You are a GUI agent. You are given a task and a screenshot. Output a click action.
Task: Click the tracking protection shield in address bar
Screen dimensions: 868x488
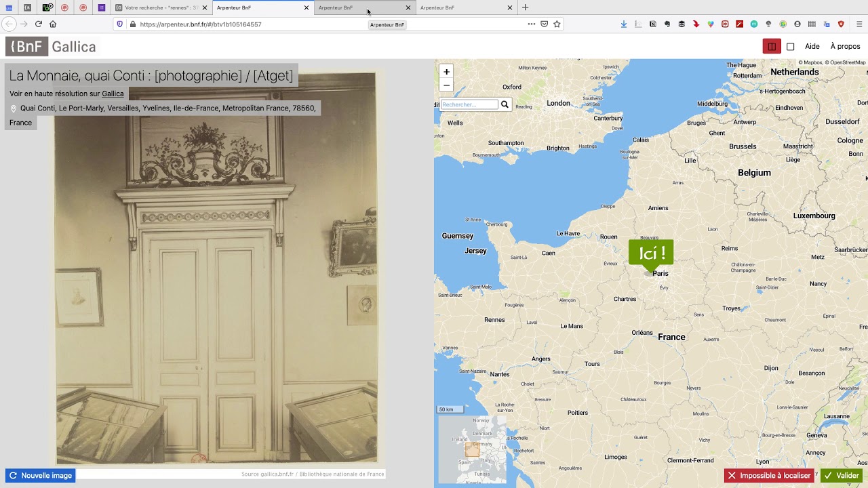pos(120,24)
